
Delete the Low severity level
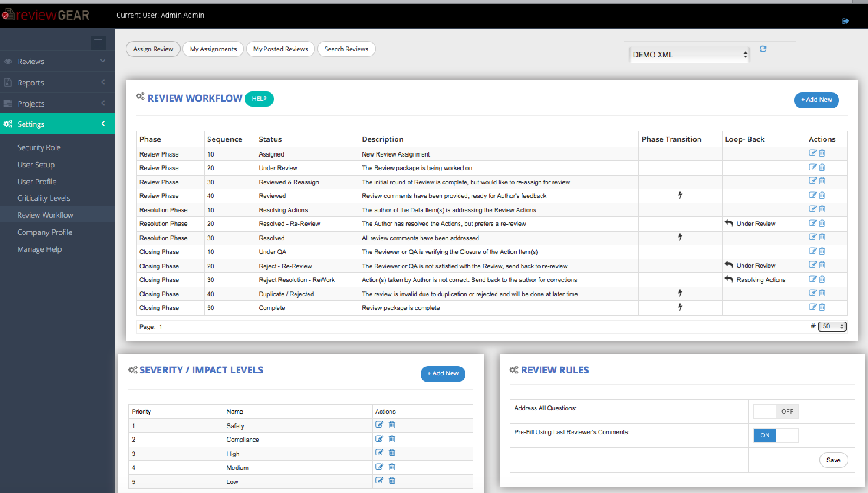point(391,480)
